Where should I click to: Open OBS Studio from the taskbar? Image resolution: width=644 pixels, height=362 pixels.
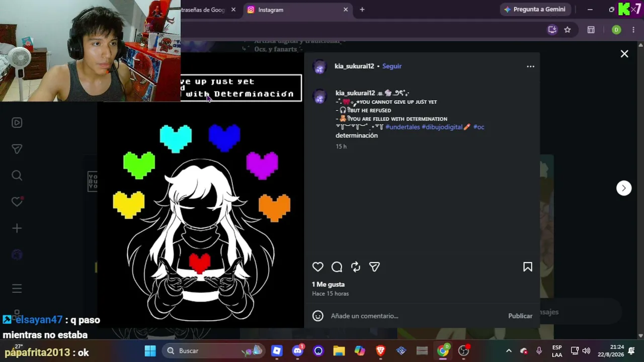(x=464, y=351)
